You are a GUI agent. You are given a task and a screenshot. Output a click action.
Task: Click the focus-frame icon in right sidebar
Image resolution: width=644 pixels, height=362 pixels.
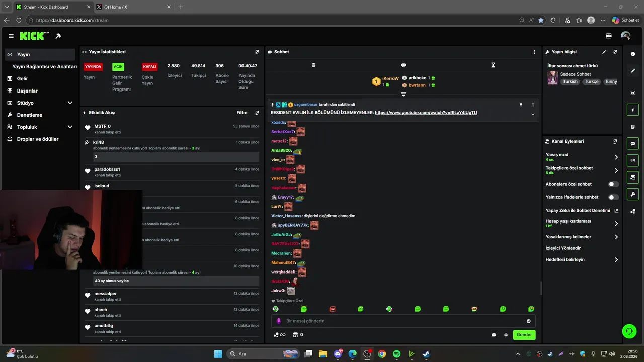[633, 93]
